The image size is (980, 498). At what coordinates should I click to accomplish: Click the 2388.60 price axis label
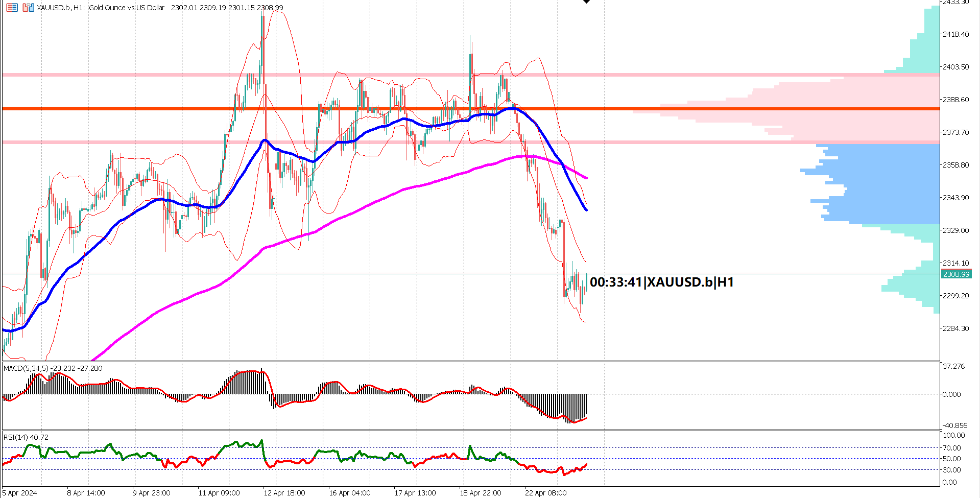tap(955, 100)
